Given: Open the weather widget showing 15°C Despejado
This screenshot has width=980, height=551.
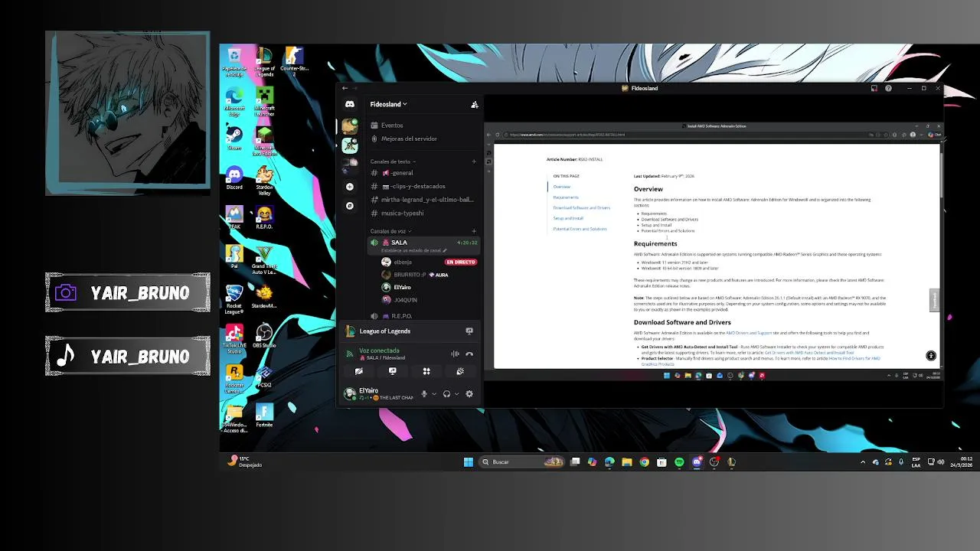Looking at the screenshot, I should [x=245, y=461].
